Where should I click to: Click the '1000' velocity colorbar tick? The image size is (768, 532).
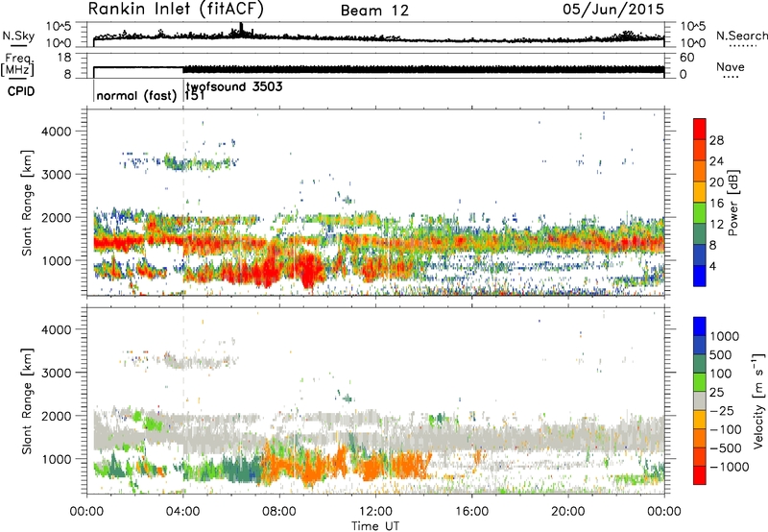point(725,336)
